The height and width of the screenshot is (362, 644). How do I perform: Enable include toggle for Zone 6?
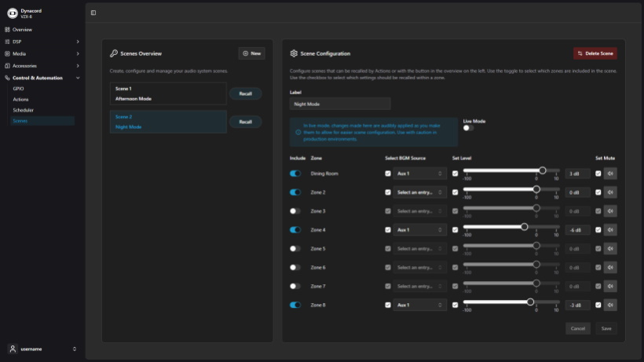(295, 267)
